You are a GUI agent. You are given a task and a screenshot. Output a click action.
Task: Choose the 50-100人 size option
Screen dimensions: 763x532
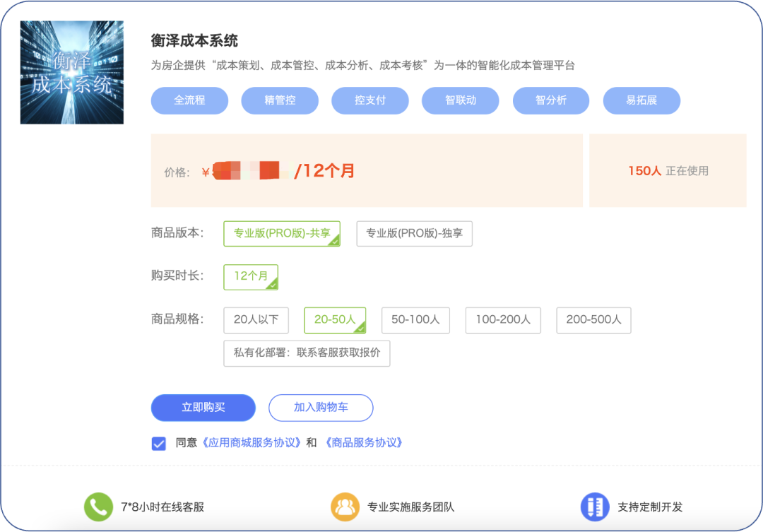tap(415, 320)
